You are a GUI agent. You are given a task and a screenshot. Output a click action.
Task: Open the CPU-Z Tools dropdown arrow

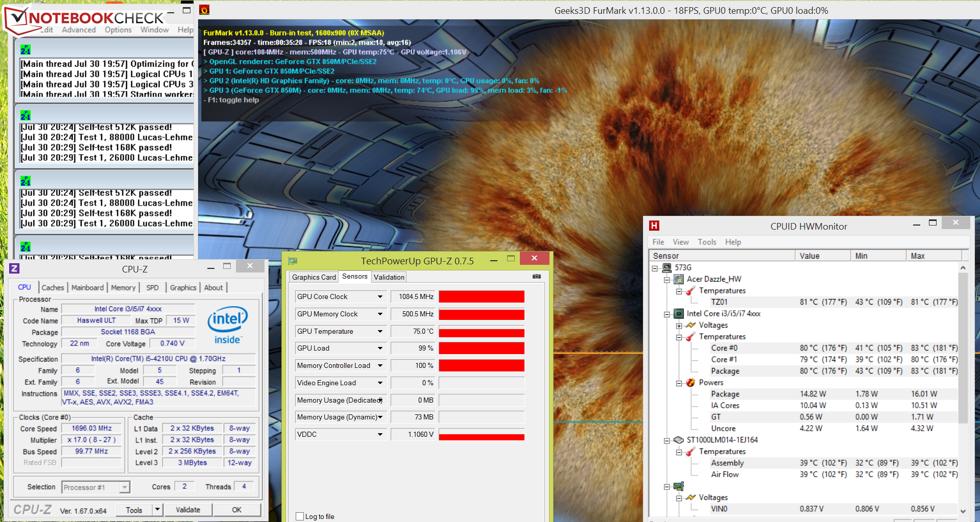[157, 510]
